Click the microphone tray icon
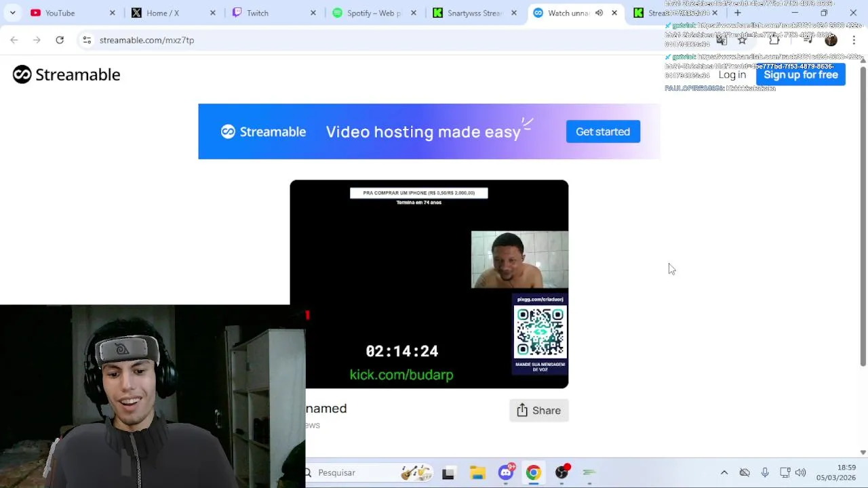Viewport: 868px width, 488px height. click(x=765, y=472)
